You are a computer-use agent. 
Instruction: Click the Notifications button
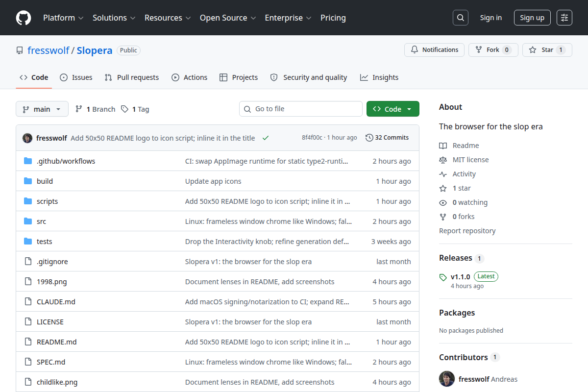(x=434, y=50)
